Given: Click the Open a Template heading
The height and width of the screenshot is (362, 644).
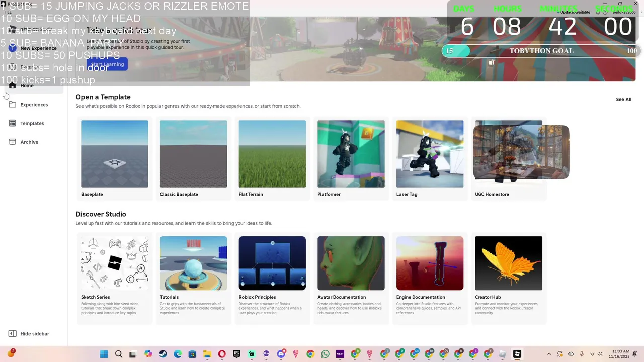Looking at the screenshot, I should (103, 97).
